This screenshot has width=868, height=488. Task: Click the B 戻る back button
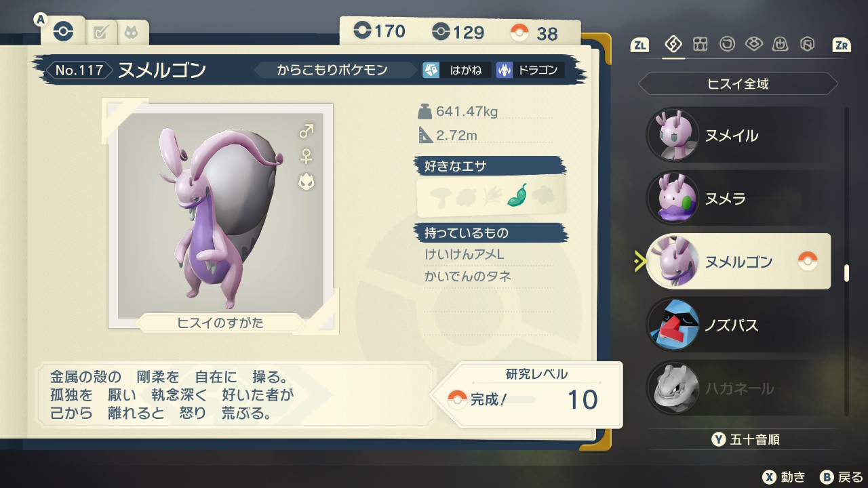[841, 477]
